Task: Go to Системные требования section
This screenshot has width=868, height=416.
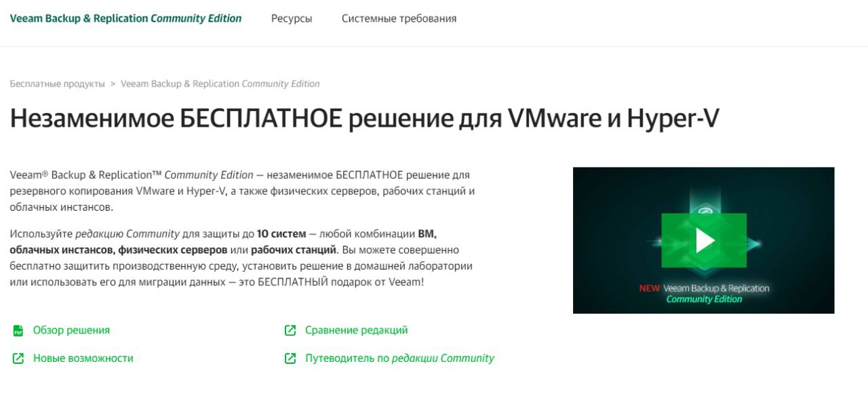Action: (399, 19)
